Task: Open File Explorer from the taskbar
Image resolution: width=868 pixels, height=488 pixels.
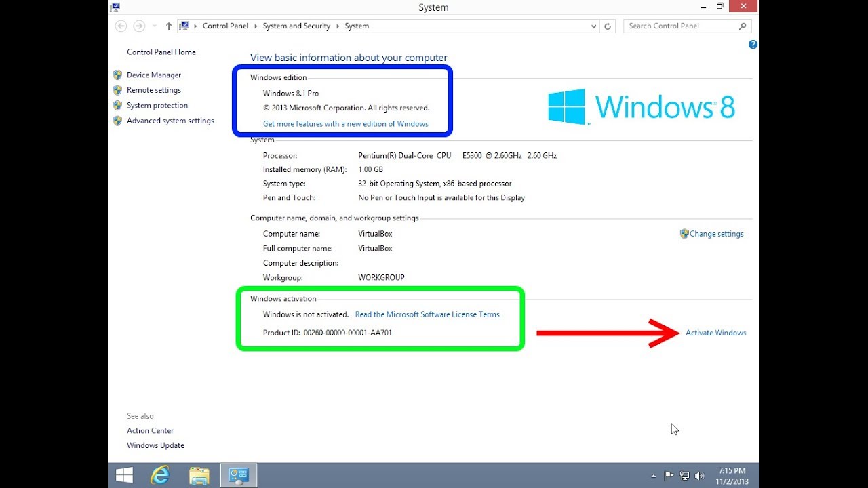Action: (x=199, y=475)
